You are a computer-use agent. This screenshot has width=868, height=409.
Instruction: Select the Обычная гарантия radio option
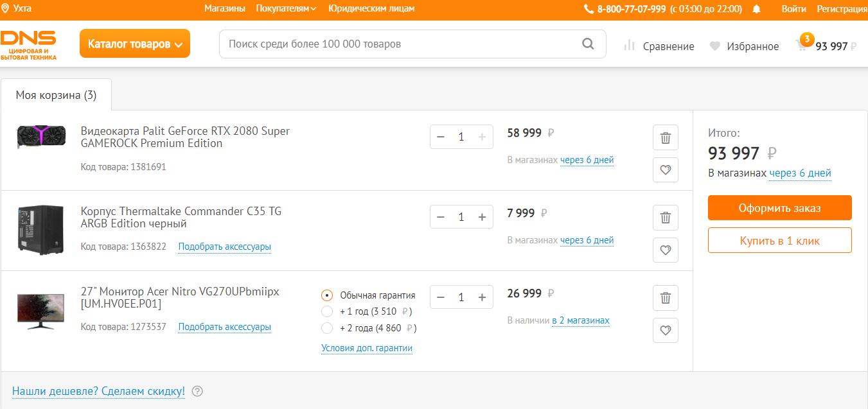click(x=327, y=295)
